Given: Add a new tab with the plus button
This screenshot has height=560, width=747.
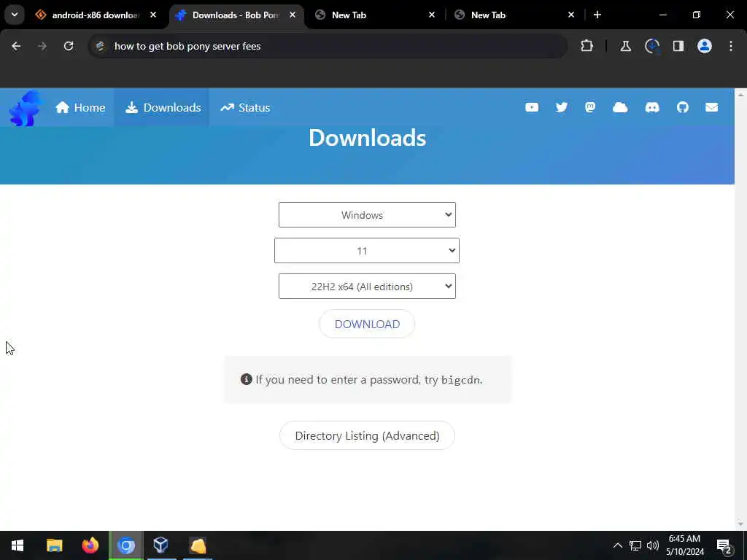Looking at the screenshot, I should point(597,15).
